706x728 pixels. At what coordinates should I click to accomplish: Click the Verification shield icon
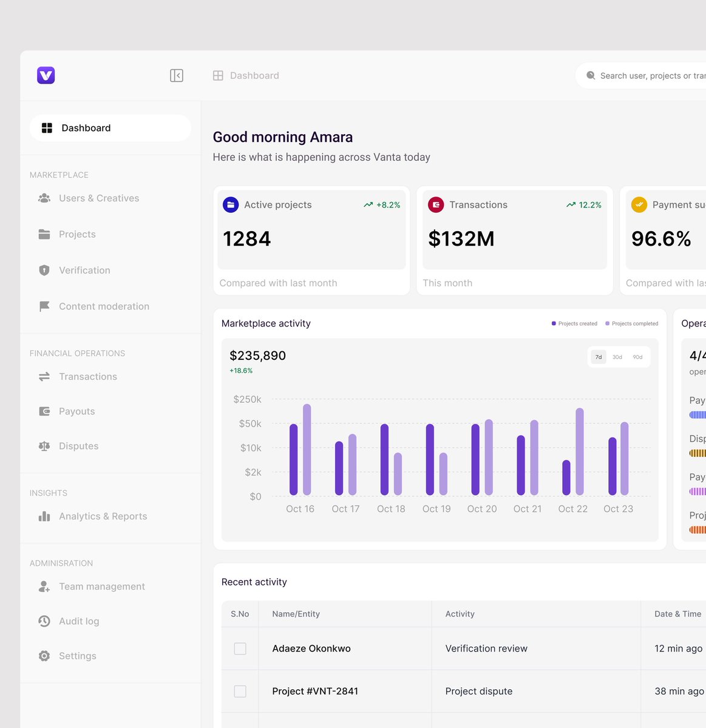pyautogui.click(x=44, y=271)
